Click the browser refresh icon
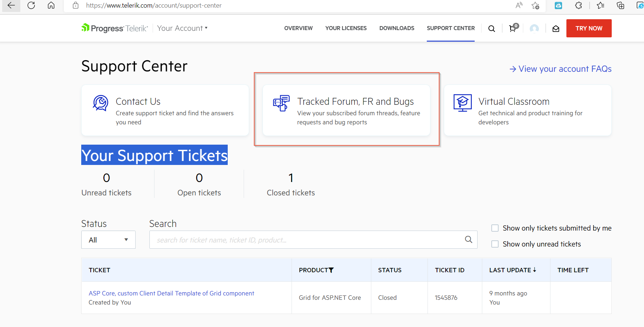 [x=31, y=5]
